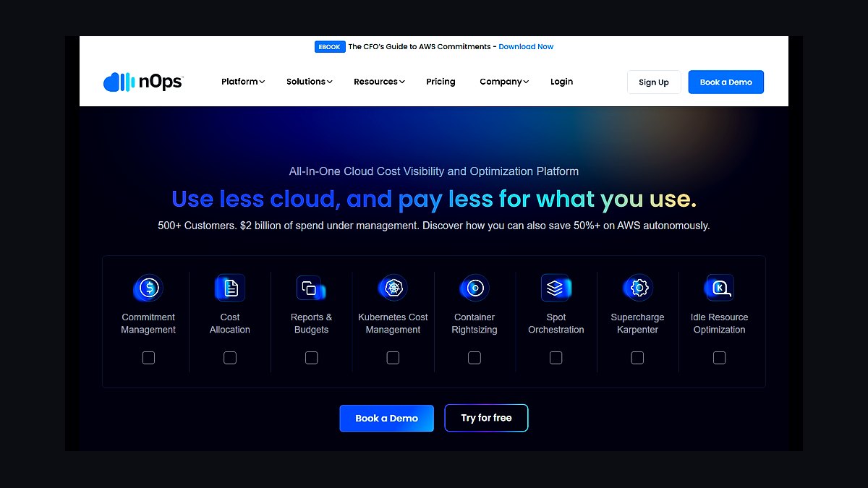Click the Try for free button
Image resolution: width=868 pixels, height=488 pixels.
pyautogui.click(x=487, y=418)
